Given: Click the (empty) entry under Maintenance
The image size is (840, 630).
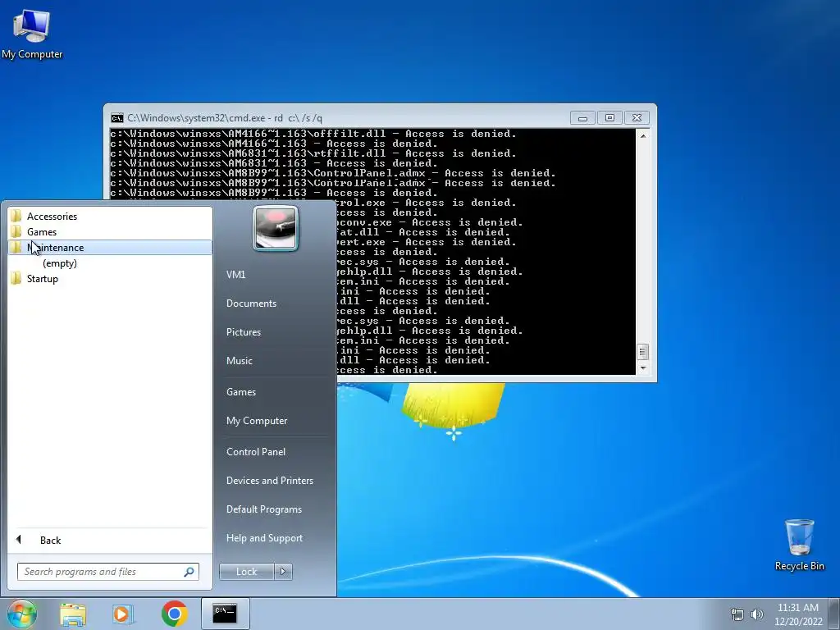Looking at the screenshot, I should tap(60, 263).
